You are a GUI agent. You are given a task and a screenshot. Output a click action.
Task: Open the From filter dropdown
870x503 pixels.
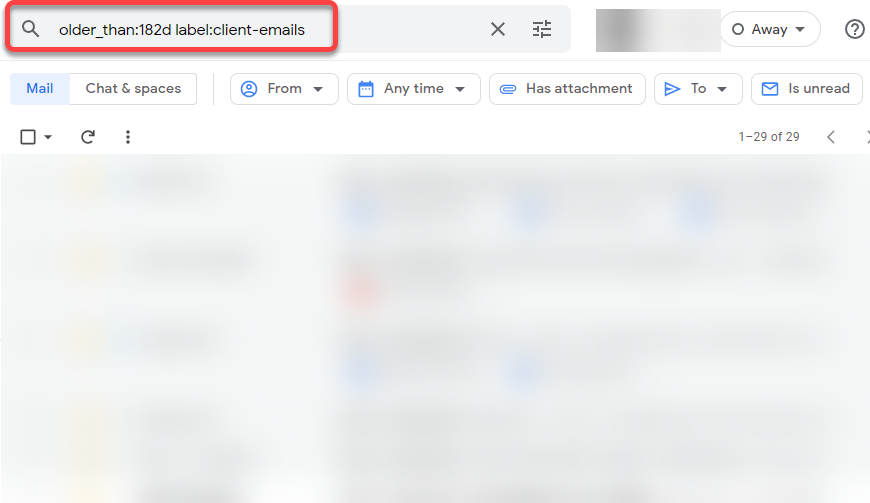pos(284,89)
